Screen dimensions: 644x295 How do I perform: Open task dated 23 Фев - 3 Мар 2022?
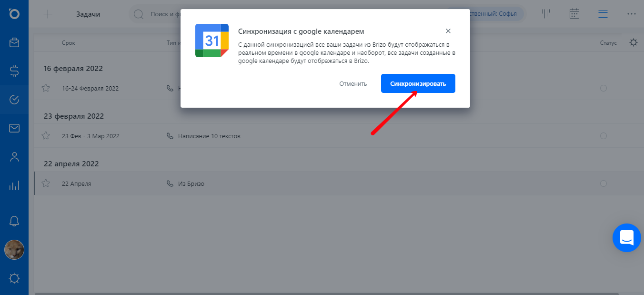(x=91, y=136)
